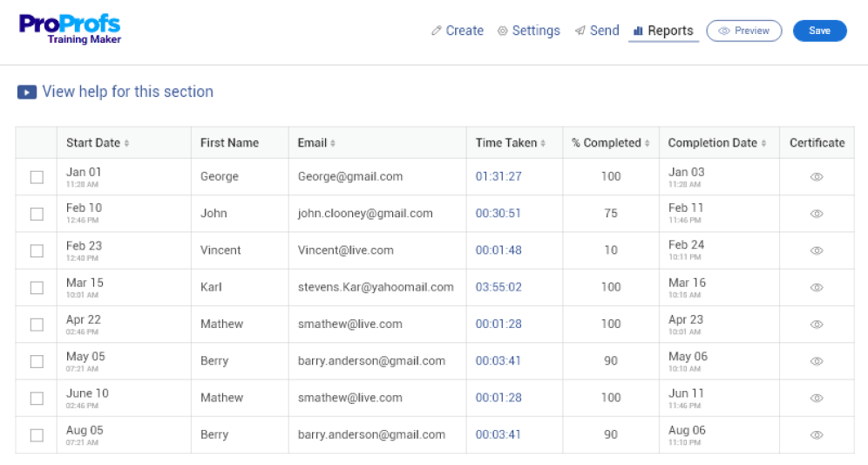This screenshot has width=868, height=465.
Task: View certificate icon in Vincent's row
Action: 817,250
